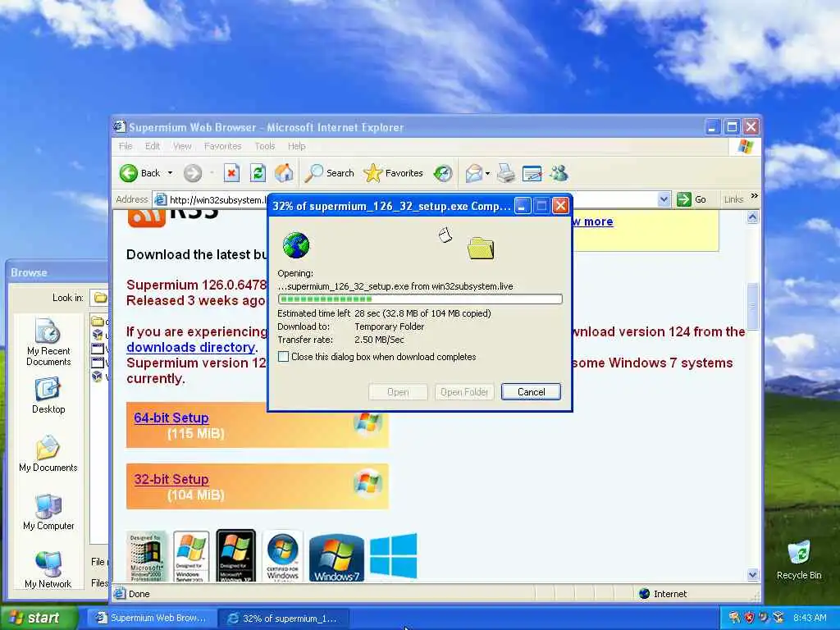Image resolution: width=840 pixels, height=630 pixels.
Task: Switch to Supermium Web Browser taskbar button
Action: click(x=152, y=618)
